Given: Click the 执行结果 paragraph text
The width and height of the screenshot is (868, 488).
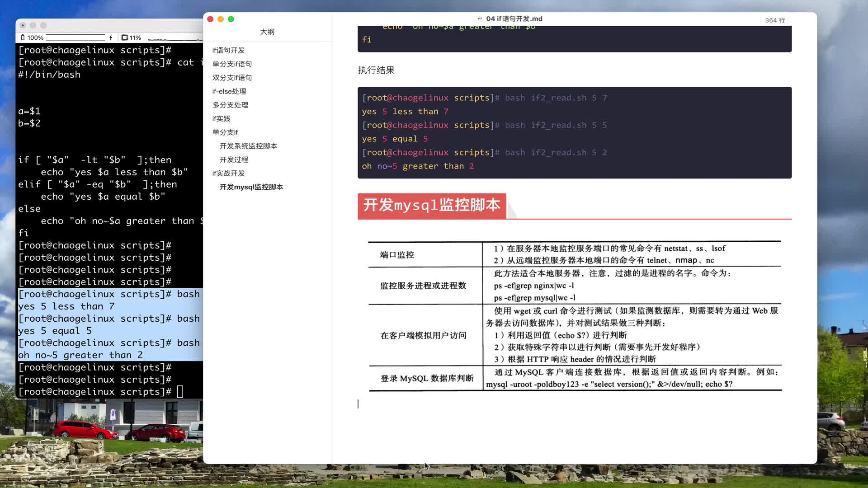Looking at the screenshot, I should [x=376, y=70].
